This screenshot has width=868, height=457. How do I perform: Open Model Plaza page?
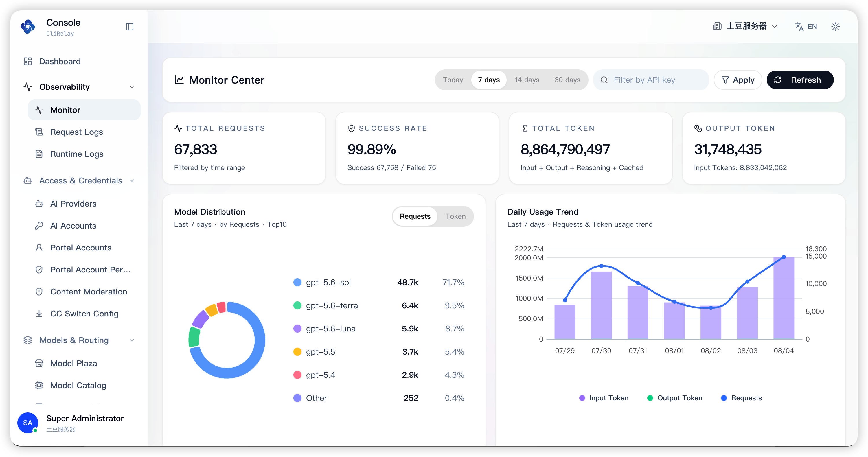pyautogui.click(x=84, y=363)
